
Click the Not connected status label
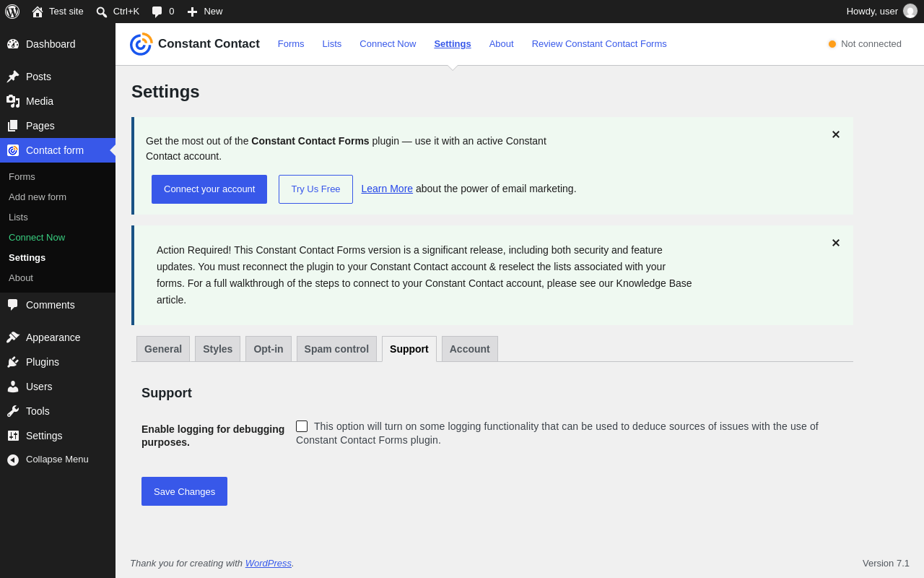(871, 44)
